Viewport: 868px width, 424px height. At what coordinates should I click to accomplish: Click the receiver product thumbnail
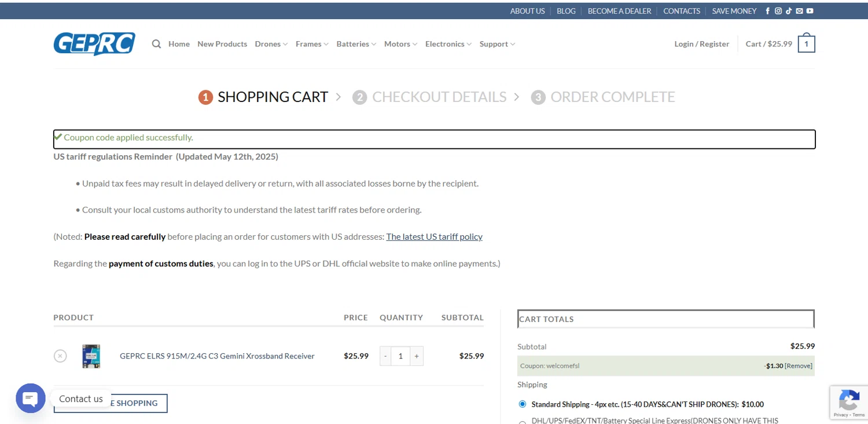[91, 356]
